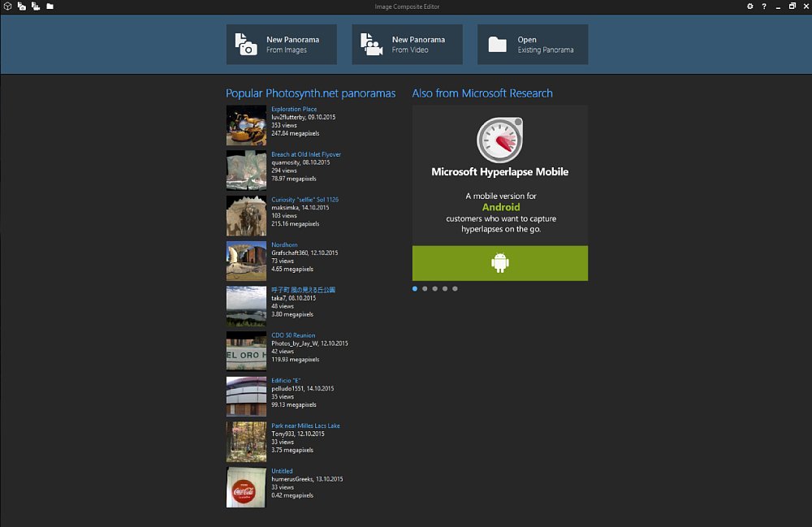Click "Grafschaft360, 12.10.2015" text
Viewport: 812px width, 527px height.
(304, 253)
